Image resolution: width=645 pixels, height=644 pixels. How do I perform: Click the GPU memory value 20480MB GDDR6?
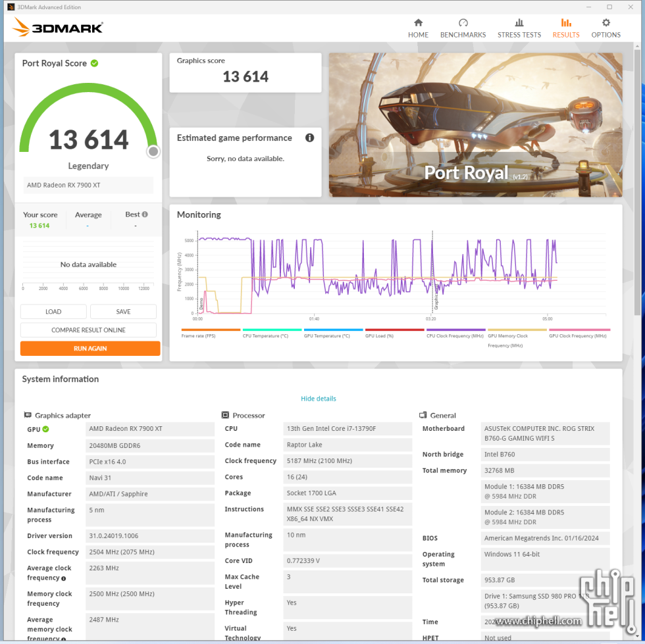[x=150, y=445]
